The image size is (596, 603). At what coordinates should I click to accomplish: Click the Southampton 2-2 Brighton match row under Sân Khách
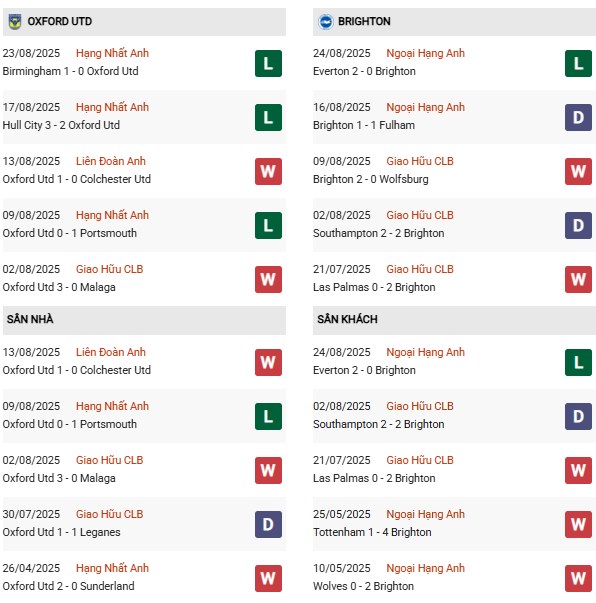454,416
